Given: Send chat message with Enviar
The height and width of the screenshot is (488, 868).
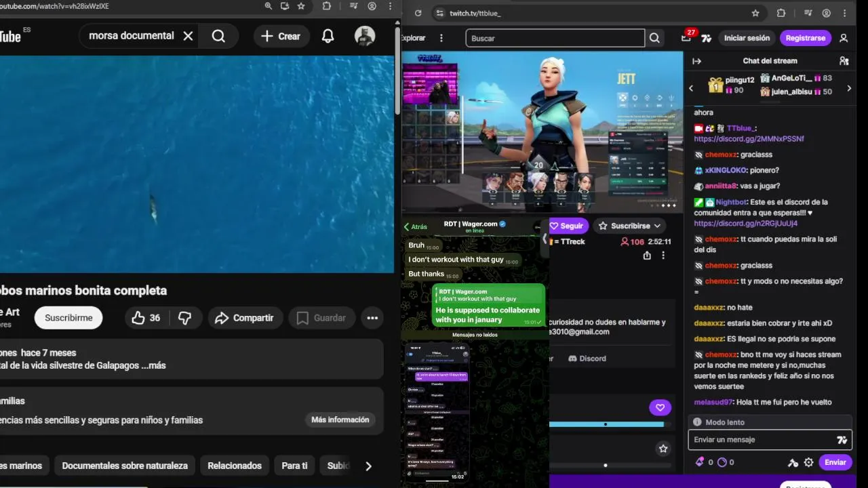Looking at the screenshot, I should pyautogui.click(x=835, y=462).
